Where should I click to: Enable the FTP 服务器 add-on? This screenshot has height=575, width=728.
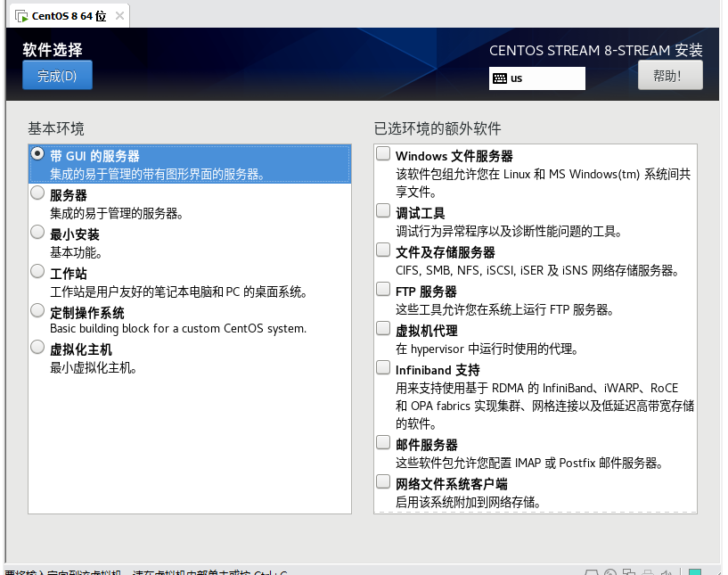click(383, 290)
